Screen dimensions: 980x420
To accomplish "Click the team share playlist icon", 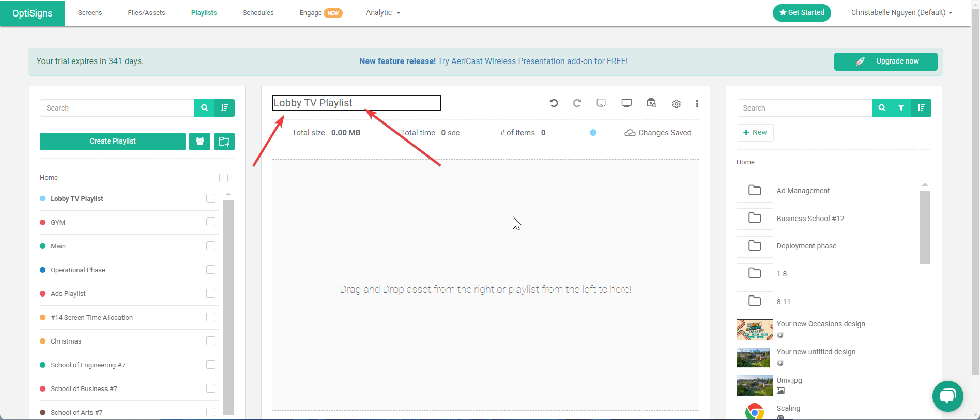I will (200, 142).
